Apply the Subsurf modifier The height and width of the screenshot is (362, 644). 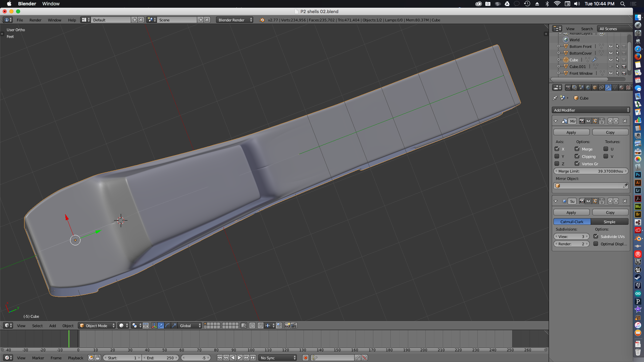pyautogui.click(x=571, y=212)
